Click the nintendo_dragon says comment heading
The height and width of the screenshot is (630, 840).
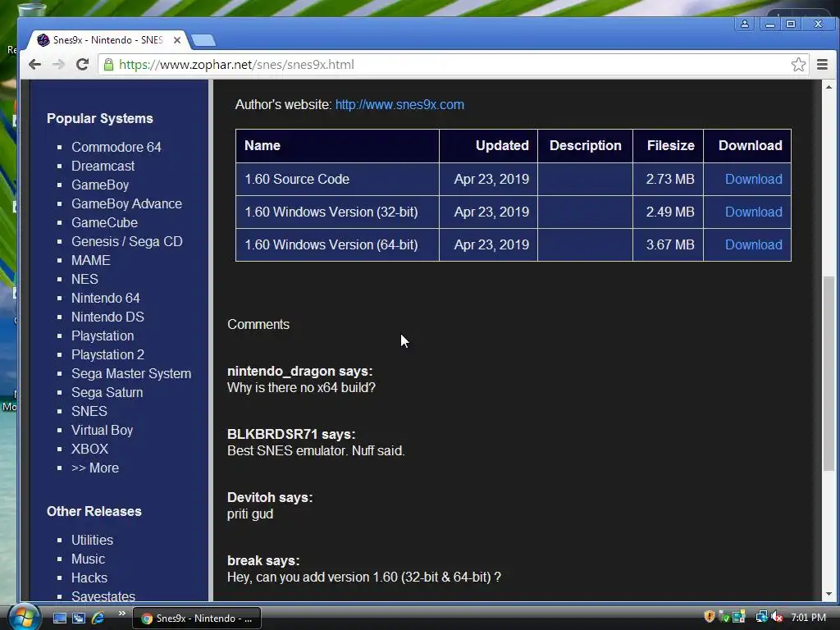coord(299,371)
